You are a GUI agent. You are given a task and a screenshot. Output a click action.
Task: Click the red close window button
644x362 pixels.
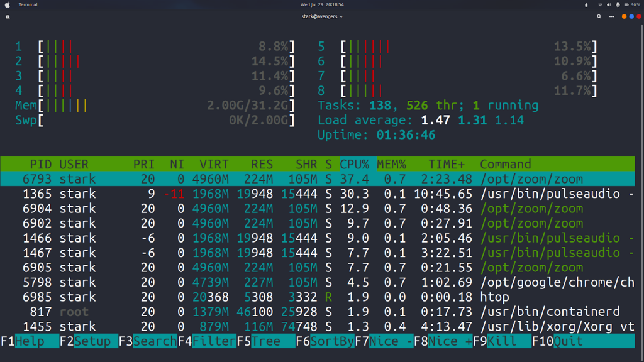click(x=639, y=17)
